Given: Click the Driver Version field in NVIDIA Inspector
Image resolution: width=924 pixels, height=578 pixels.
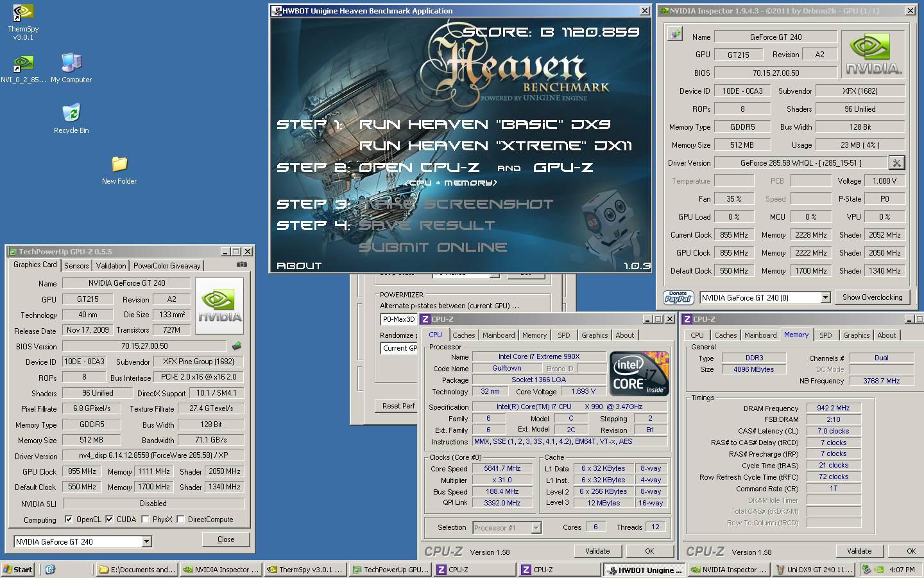Looking at the screenshot, I should click(801, 163).
